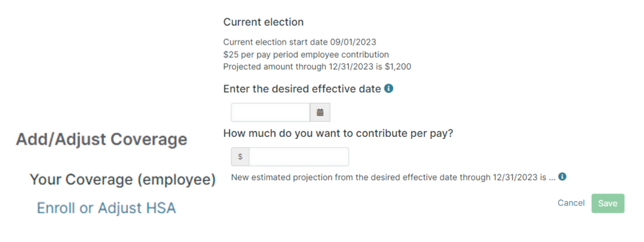Image resolution: width=644 pixels, height=242 pixels.
Task: Click the info icon after new estimated projection
Action: (562, 177)
